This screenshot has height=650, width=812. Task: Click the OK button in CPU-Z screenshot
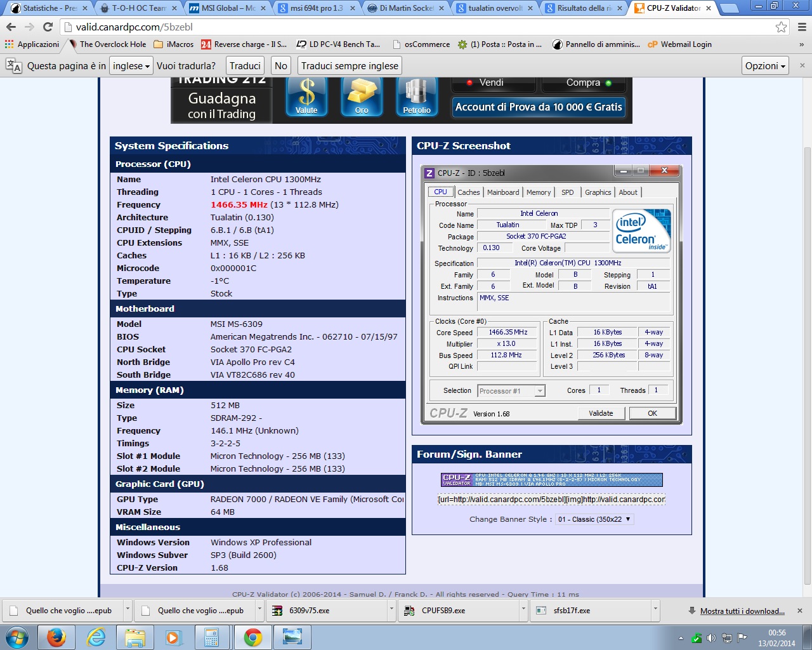pos(652,413)
